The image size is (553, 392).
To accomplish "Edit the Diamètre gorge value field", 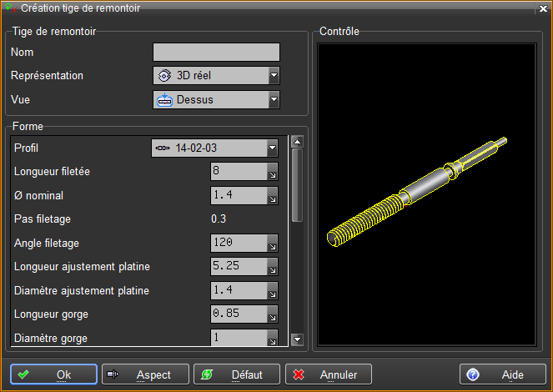I will (x=239, y=337).
